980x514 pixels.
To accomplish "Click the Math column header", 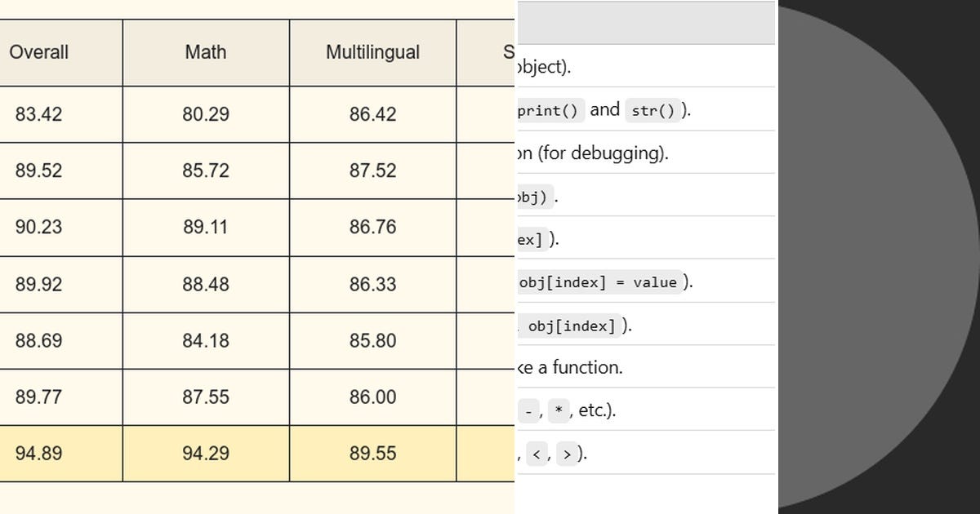I will 206,52.
